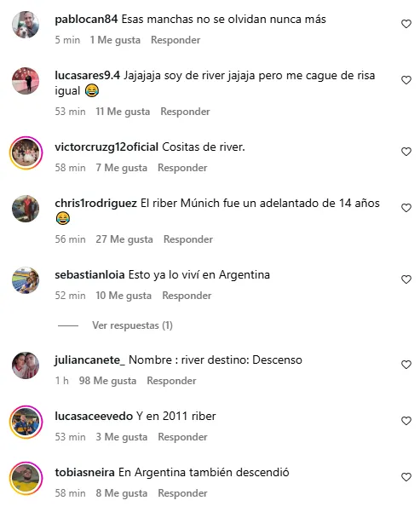This screenshot has height=512, width=420.
Task: Like juliancanete_'s Descenso comment heart
Action: point(406,365)
